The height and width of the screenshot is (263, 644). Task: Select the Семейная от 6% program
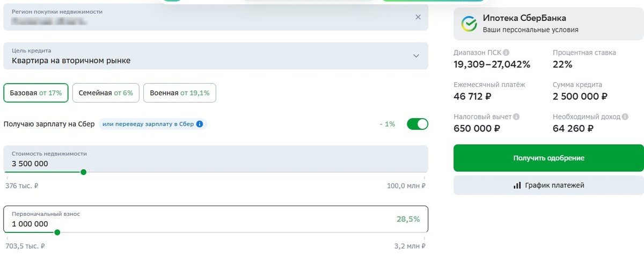tap(106, 93)
